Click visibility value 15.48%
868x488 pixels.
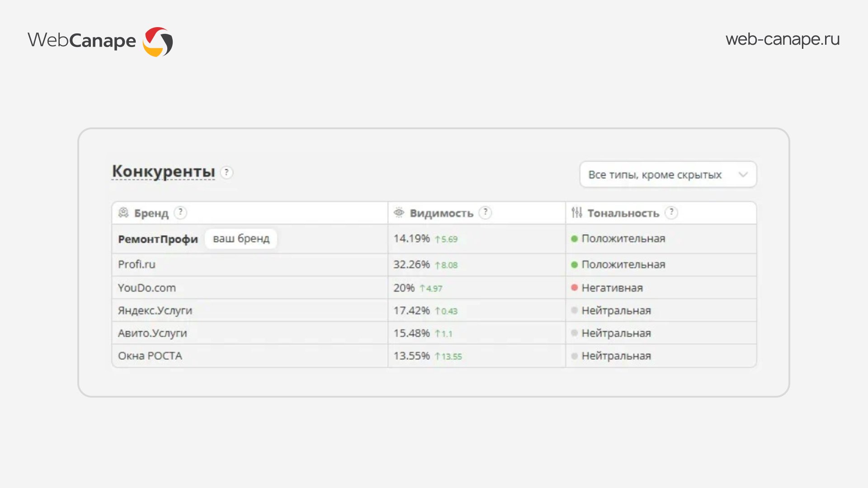[x=411, y=333]
